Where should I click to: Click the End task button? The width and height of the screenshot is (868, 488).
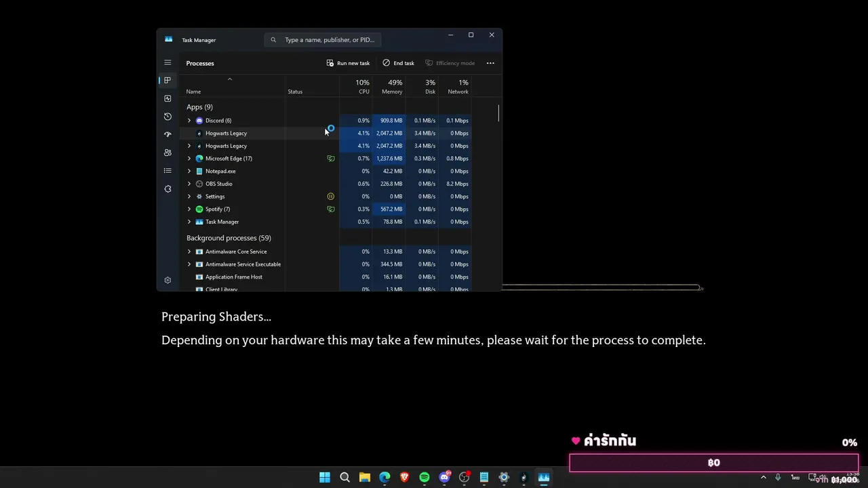[398, 63]
